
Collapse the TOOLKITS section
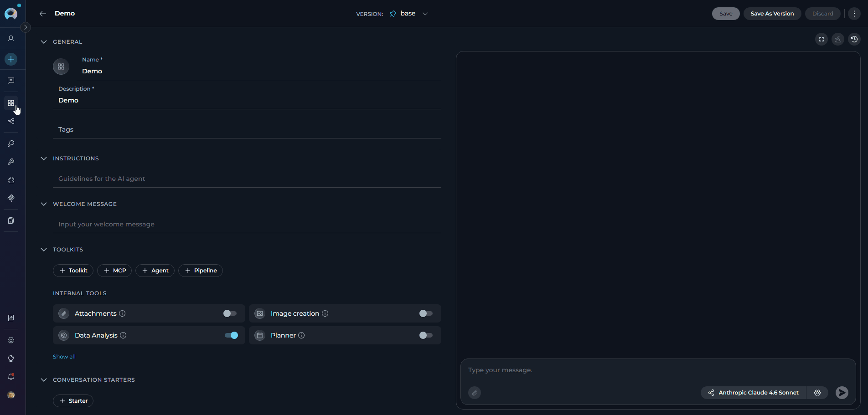tap(44, 250)
